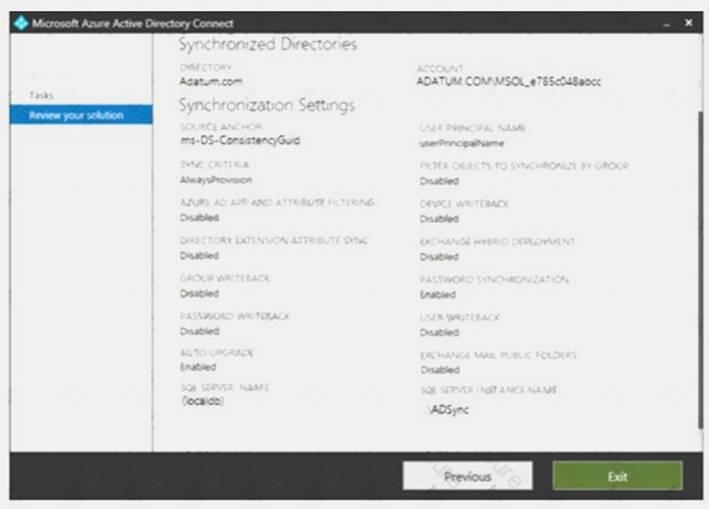Minimize the Azure AD Connect window
709x509 pixels.
(x=666, y=24)
